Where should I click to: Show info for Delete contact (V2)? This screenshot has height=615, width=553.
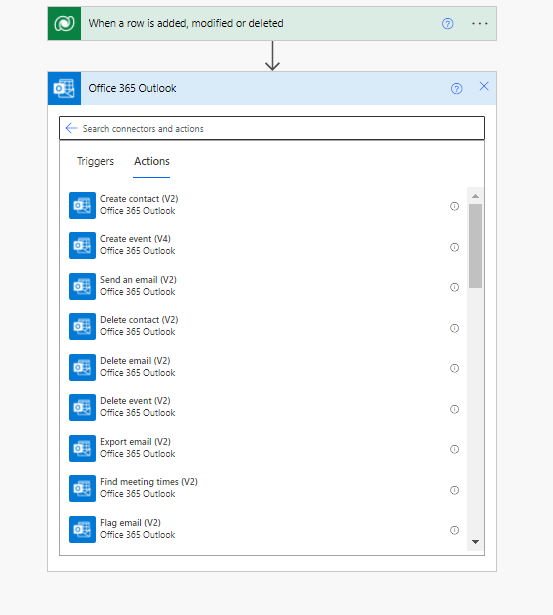pos(454,328)
